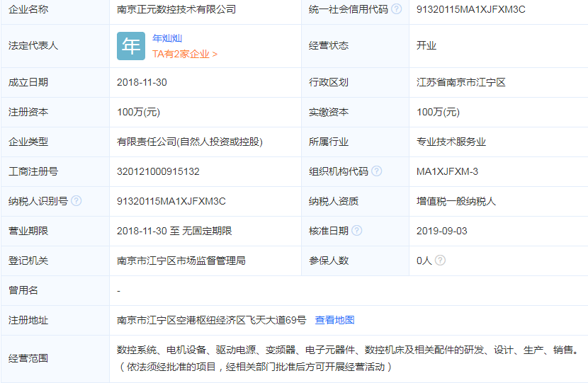Open TA有2家企业 link

tap(185, 54)
